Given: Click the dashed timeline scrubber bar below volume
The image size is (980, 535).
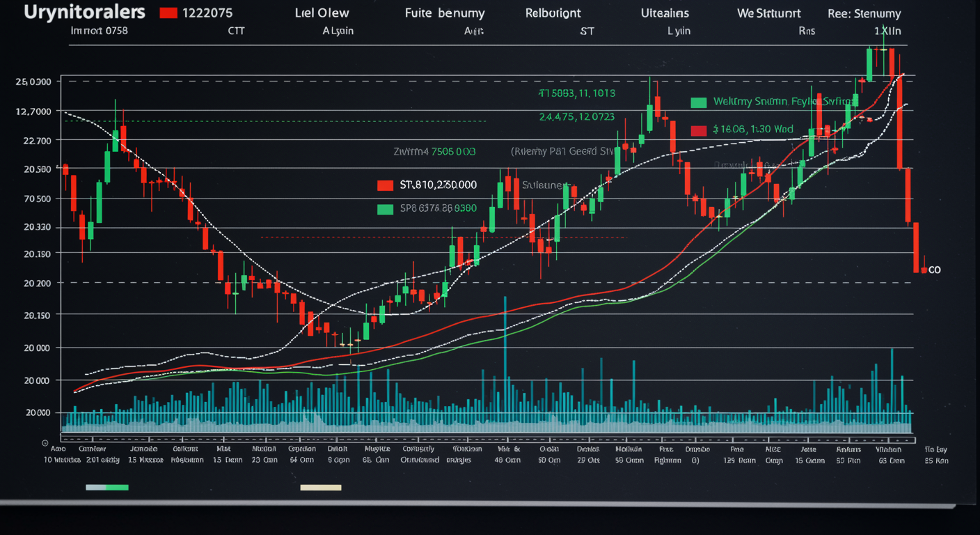Looking at the screenshot, I should [x=486, y=439].
